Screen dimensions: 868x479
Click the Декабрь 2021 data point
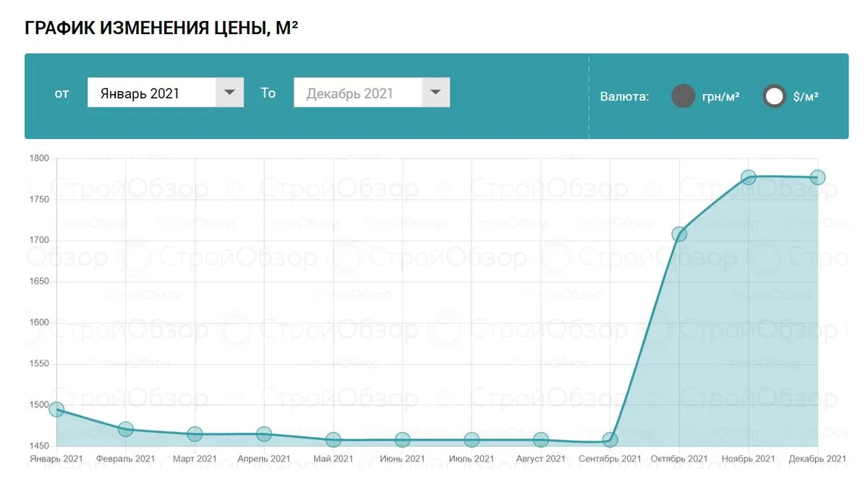[817, 177]
